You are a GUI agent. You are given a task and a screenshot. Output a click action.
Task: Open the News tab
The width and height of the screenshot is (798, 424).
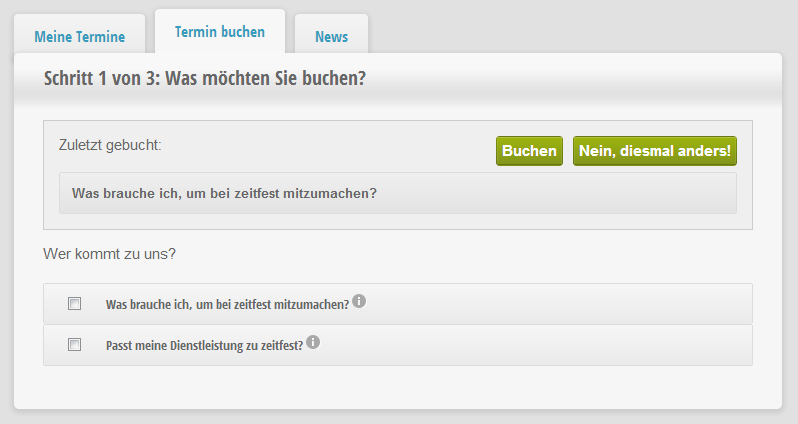pos(331,36)
